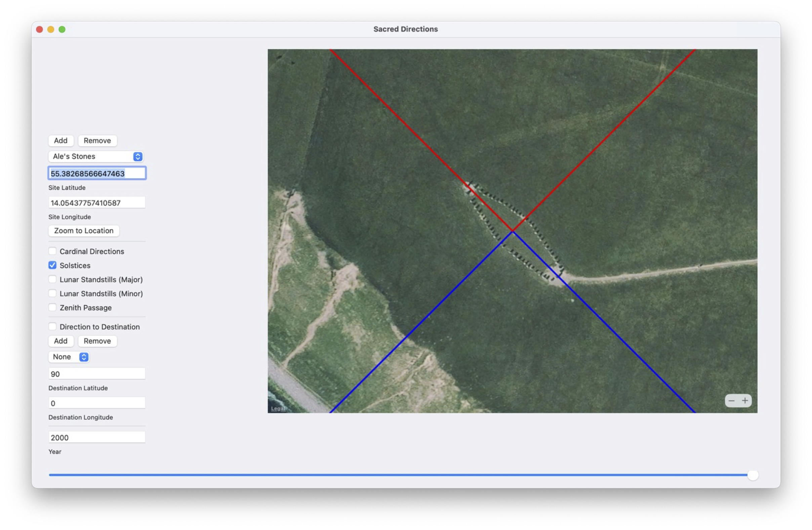Enable the Zenith Passage checkbox
Viewport: 812px width, 530px height.
coord(52,307)
